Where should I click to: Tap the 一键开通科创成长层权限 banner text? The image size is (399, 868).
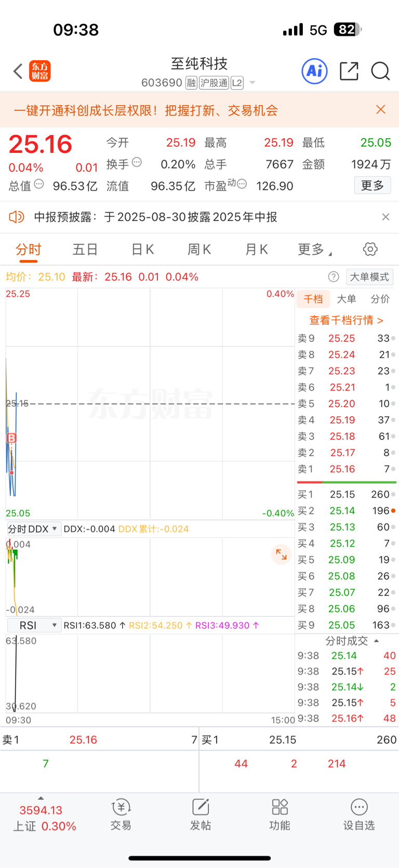[145, 110]
